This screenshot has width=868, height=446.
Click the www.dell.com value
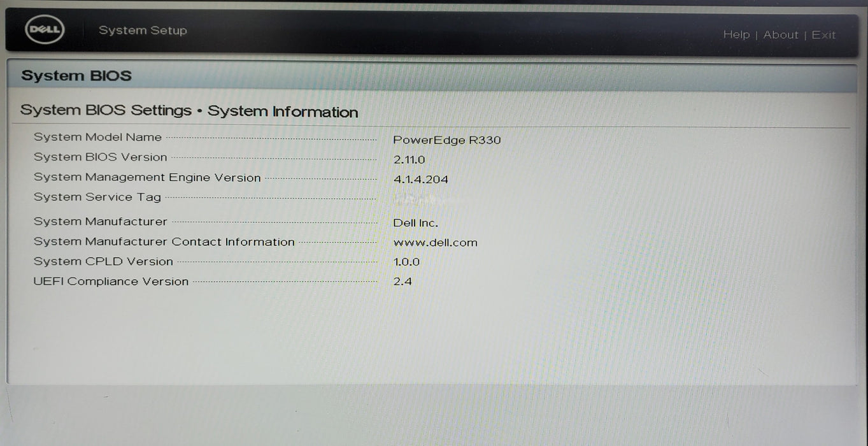436,243
